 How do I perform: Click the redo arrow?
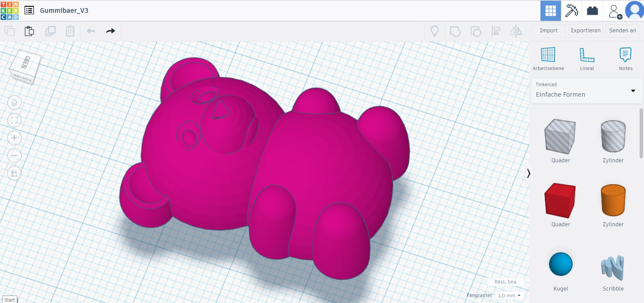(x=111, y=31)
